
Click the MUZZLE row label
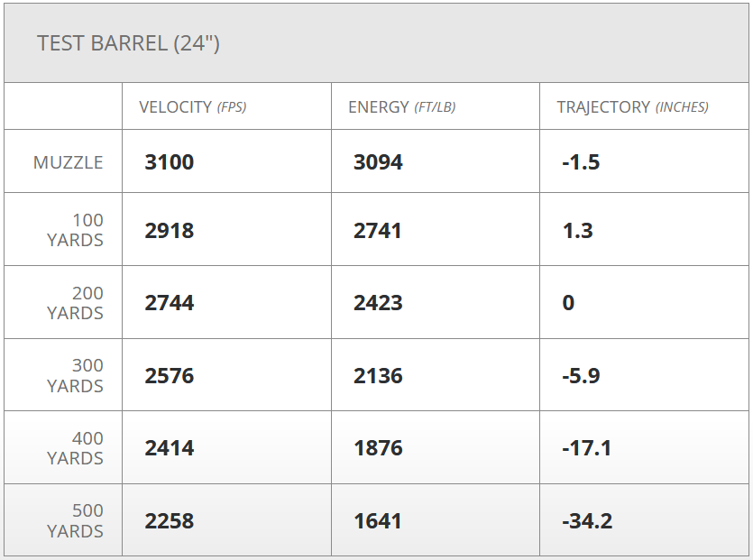(69, 162)
